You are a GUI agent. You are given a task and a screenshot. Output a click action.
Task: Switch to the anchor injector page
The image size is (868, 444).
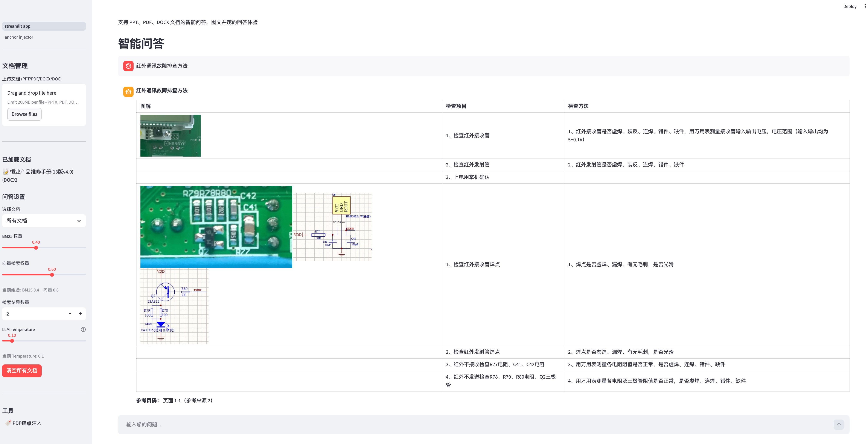point(19,37)
